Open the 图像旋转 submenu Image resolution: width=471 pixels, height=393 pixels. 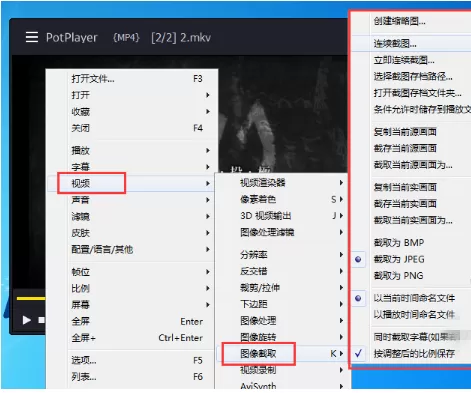(x=282, y=337)
